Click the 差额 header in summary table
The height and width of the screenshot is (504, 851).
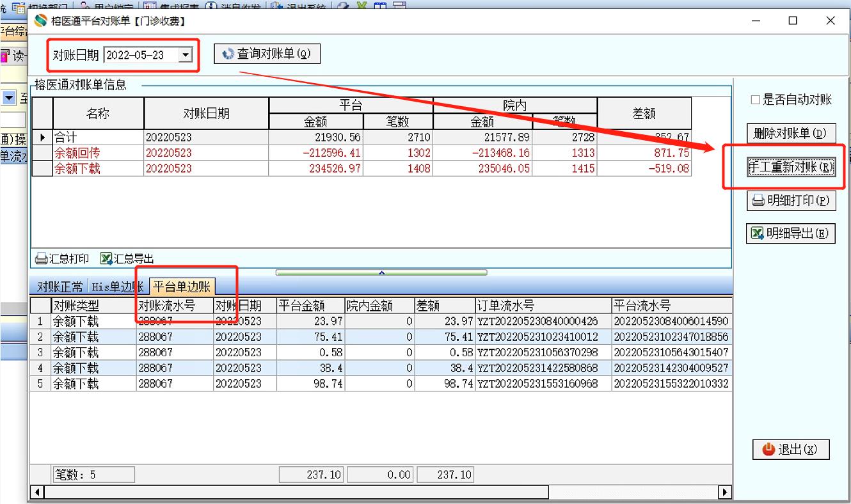[644, 113]
